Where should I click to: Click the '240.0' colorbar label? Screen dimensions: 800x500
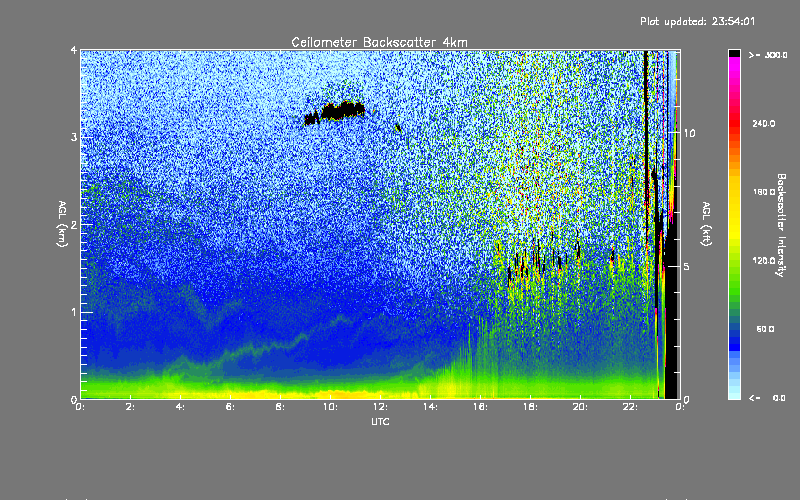click(764, 123)
